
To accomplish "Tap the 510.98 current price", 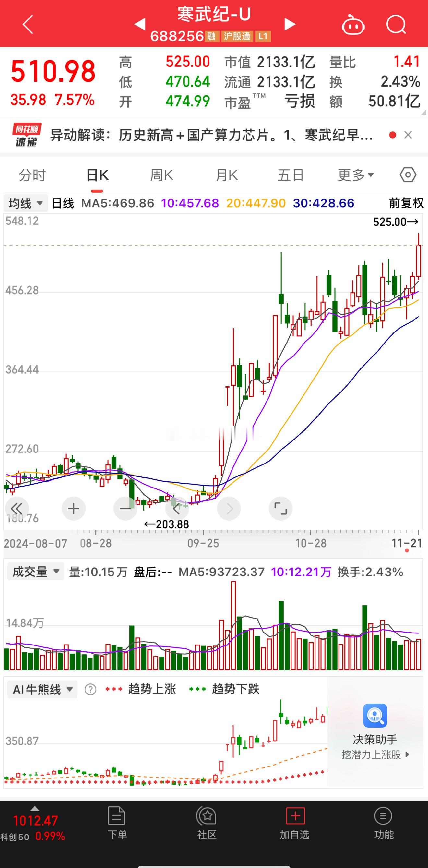I will pyautogui.click(x=53, y=71).
